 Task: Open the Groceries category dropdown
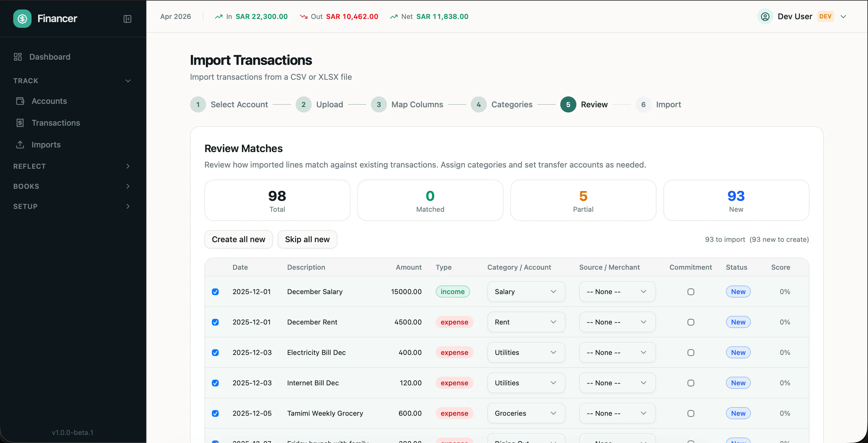click(x=526, y=413)
